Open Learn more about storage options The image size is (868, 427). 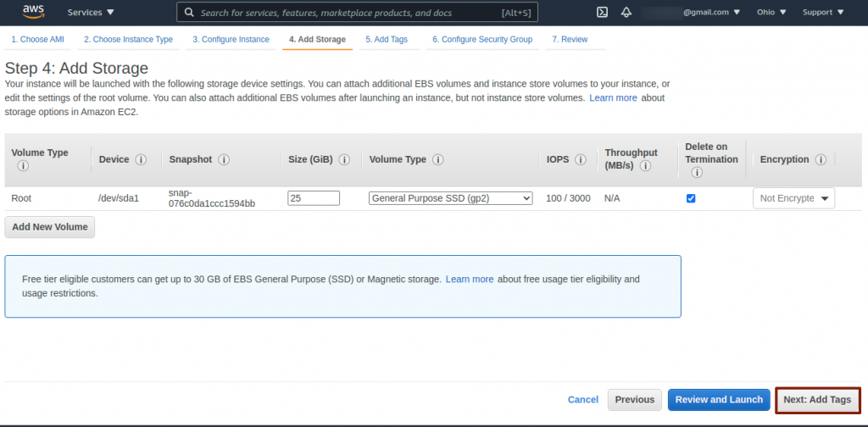pyautogui.click(x=613, y=98)
